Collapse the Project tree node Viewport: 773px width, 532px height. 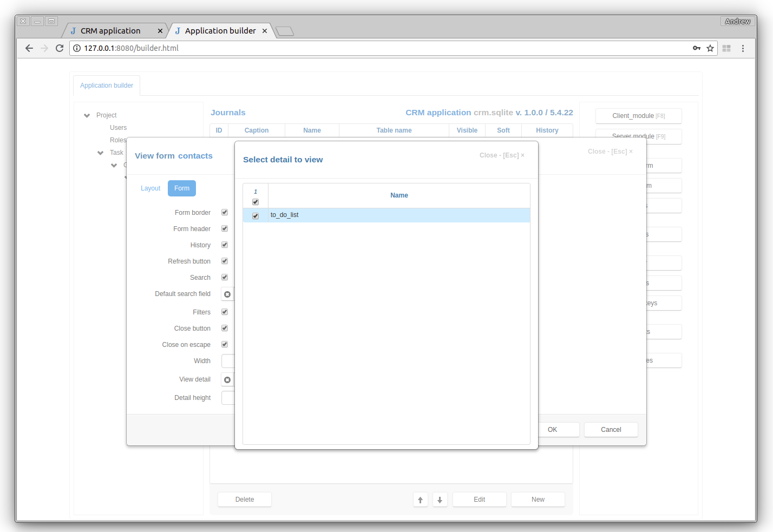pos(87,115)
